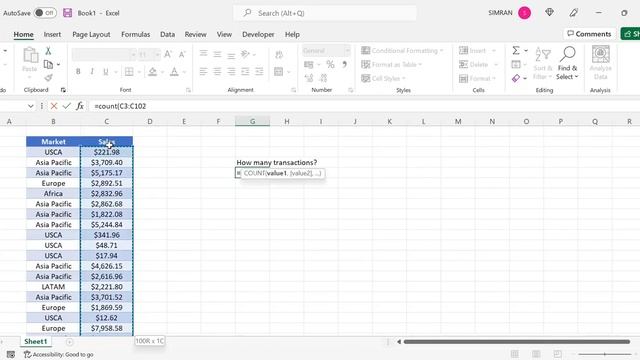The width and height of the screenshot is (640, 360).
Task: Open the Font Color dropdown arrow
Action: [184, 72]
